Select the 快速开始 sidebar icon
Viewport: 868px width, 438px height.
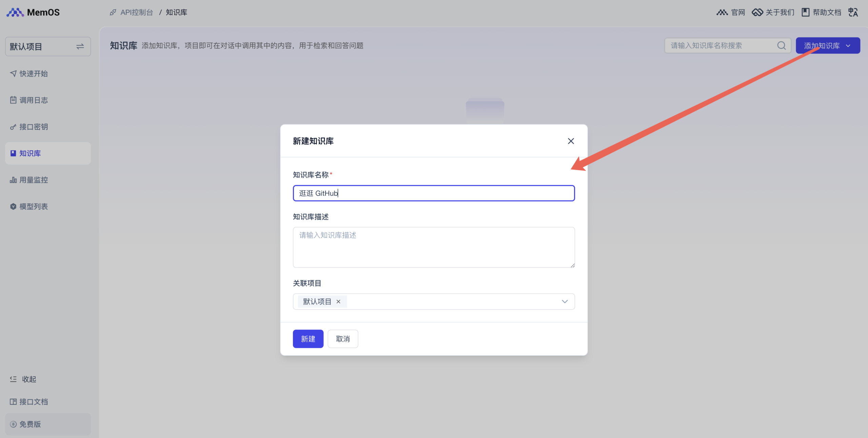point(13,73)
